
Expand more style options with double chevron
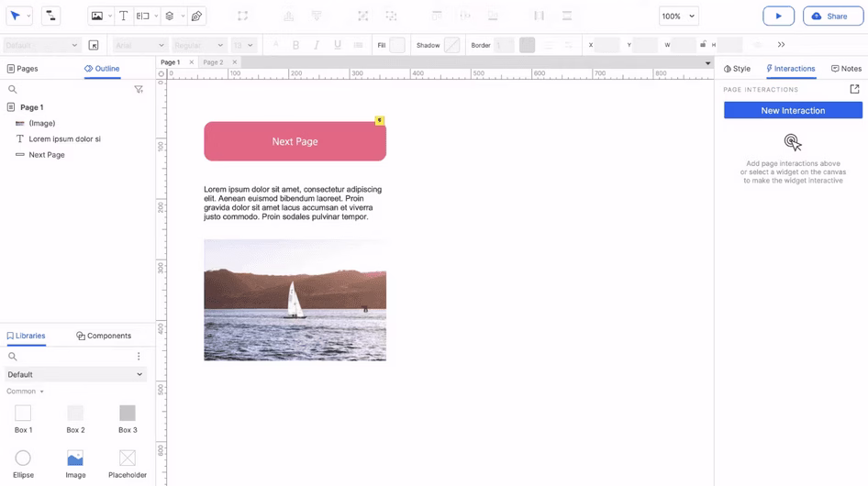(781, 45)
